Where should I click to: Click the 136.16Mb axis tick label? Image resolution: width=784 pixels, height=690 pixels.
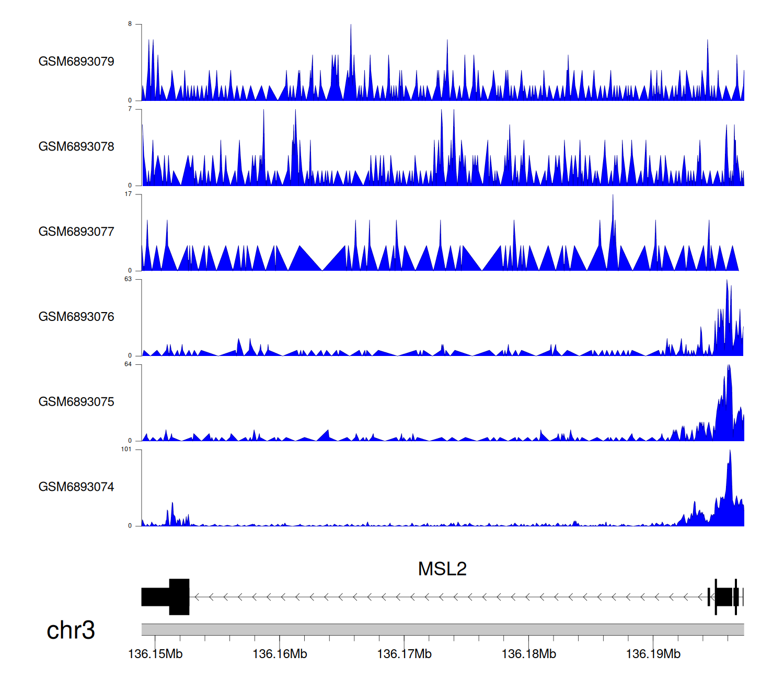click(280, 654)
